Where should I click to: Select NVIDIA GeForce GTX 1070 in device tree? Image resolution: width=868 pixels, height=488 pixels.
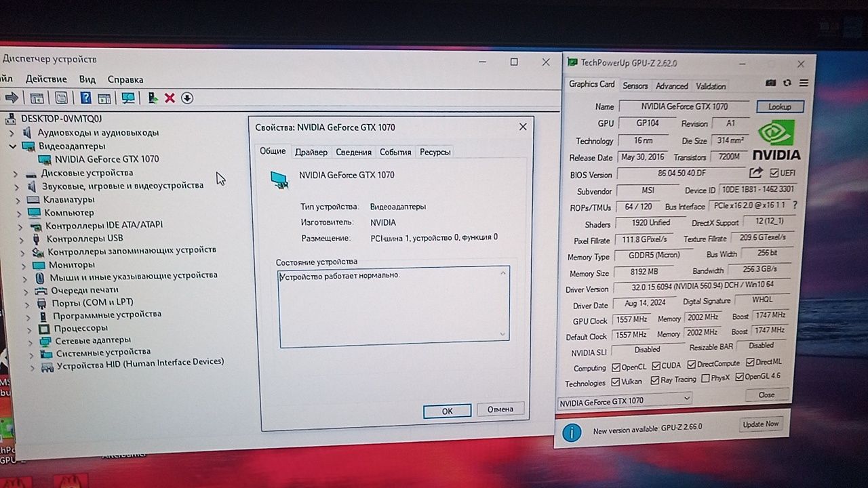click(x=106, y=159)
